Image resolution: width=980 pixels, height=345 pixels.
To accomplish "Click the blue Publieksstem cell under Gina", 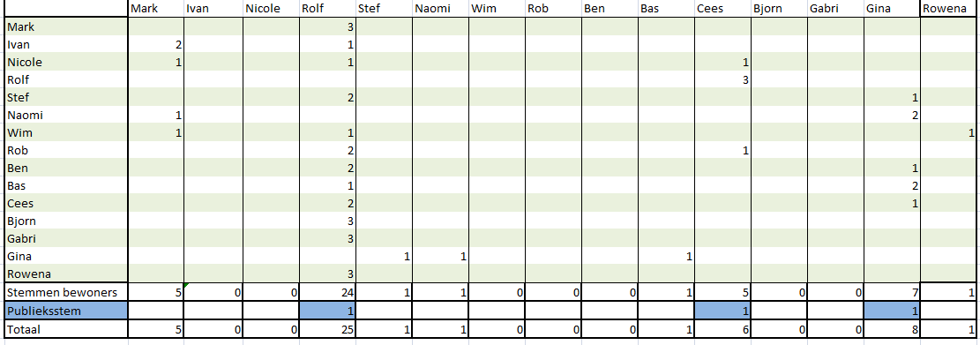I will coord(892,311).
